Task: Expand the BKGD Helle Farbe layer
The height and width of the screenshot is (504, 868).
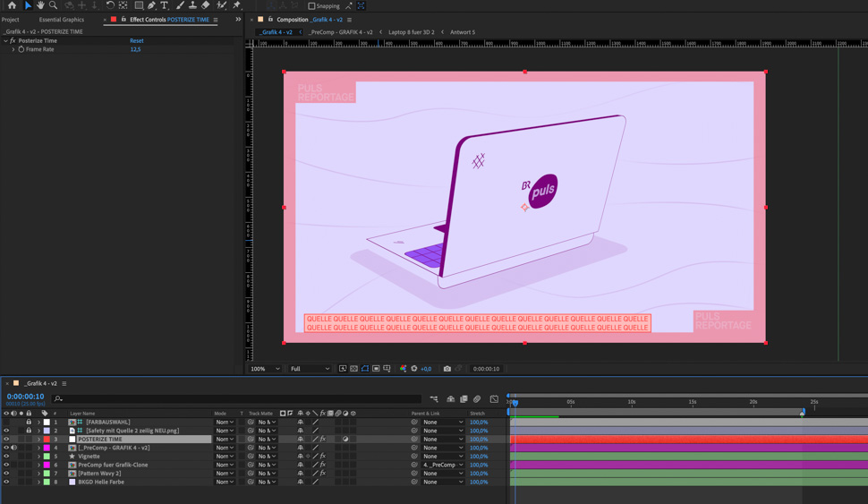Action: [38, 482]
